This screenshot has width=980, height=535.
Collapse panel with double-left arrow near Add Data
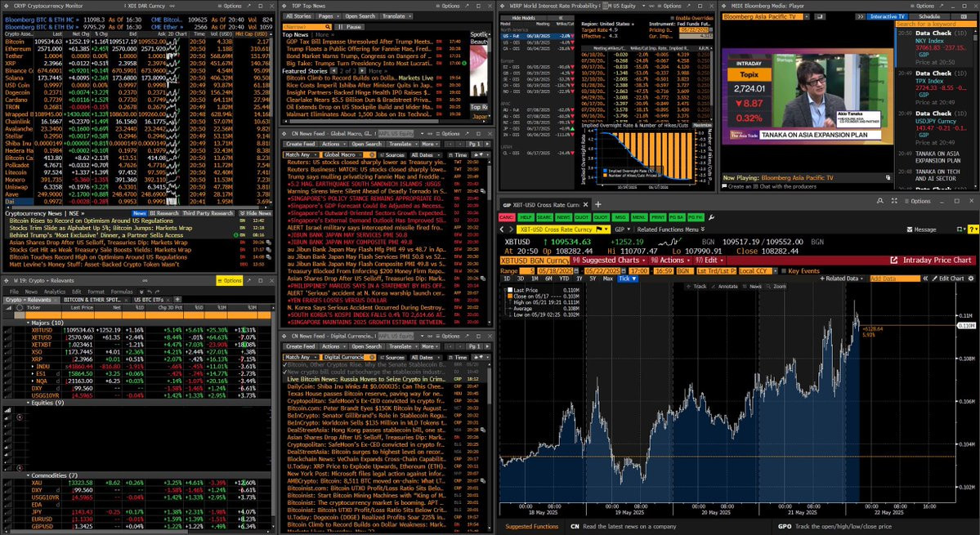925,279
